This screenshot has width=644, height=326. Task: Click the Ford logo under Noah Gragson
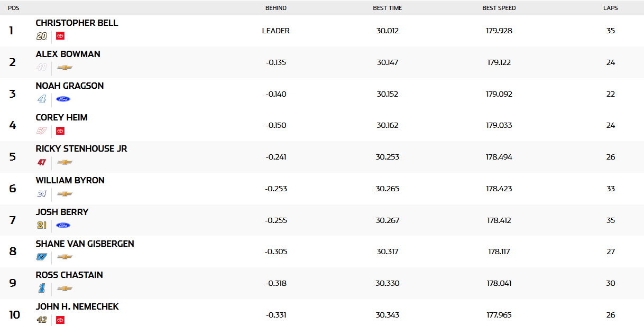[x=63, y=99]
